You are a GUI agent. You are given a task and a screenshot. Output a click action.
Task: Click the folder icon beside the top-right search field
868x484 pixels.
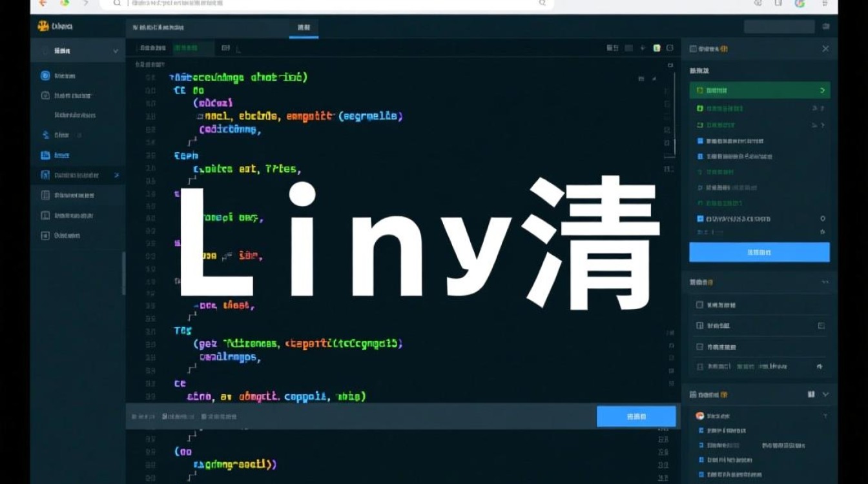coord(826,26)
